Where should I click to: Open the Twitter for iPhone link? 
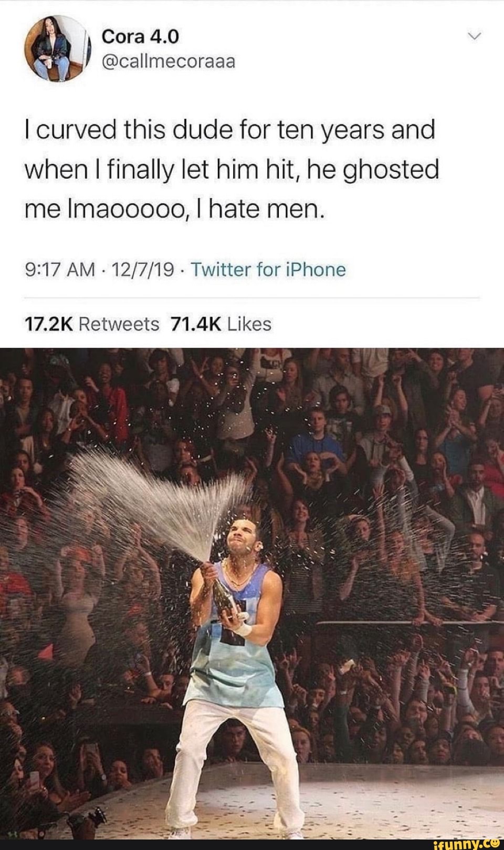coord(268,270)
